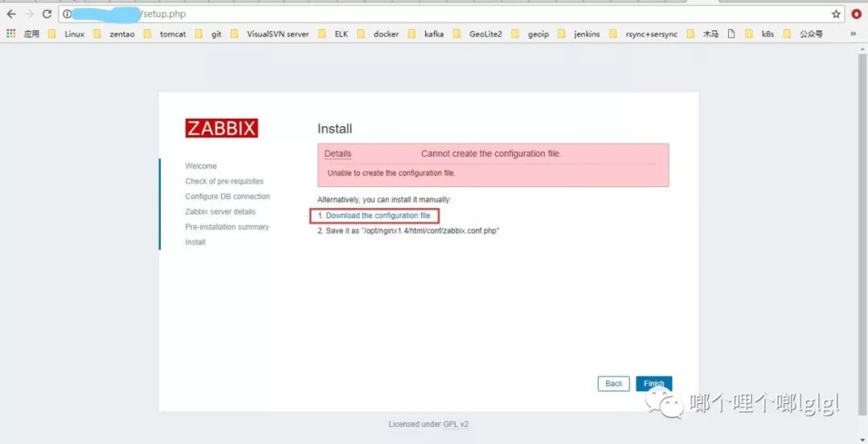Click the browser forward arrow

tap(30, 14)
